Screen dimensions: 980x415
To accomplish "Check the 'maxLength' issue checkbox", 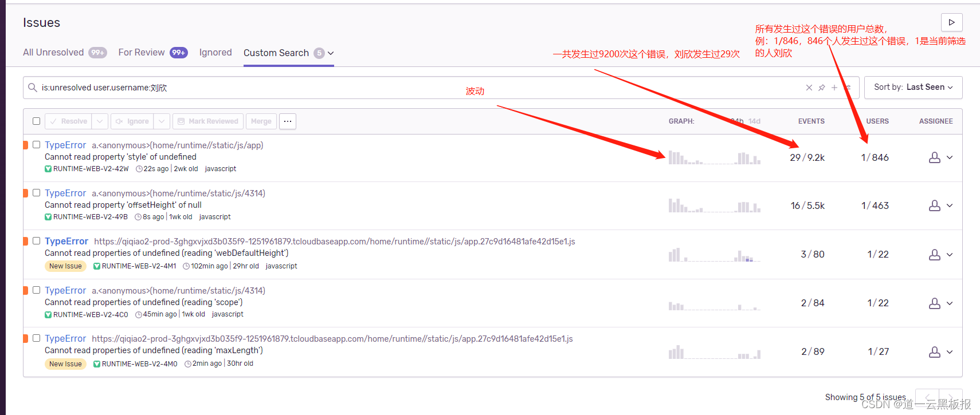I will point(36,338).
